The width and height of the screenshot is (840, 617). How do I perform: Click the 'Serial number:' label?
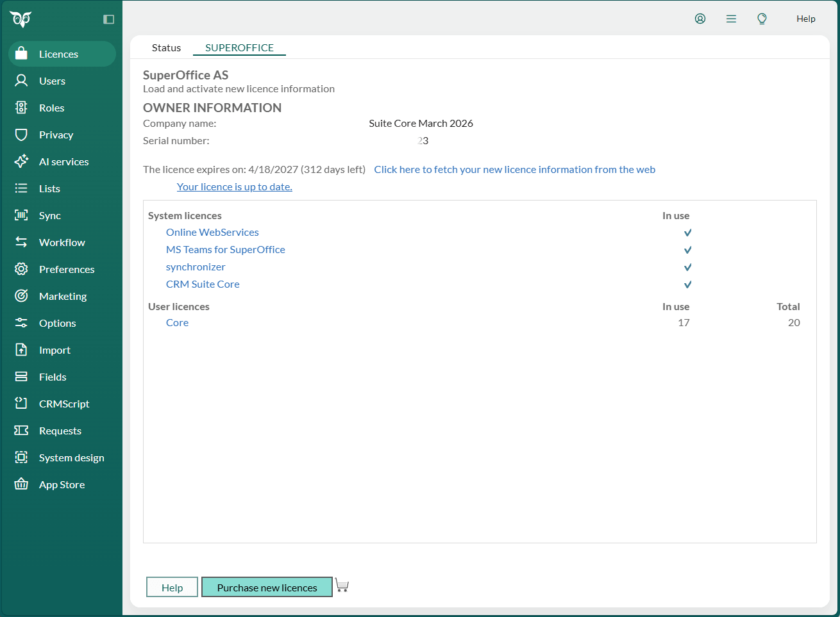[x=176, y=140]
